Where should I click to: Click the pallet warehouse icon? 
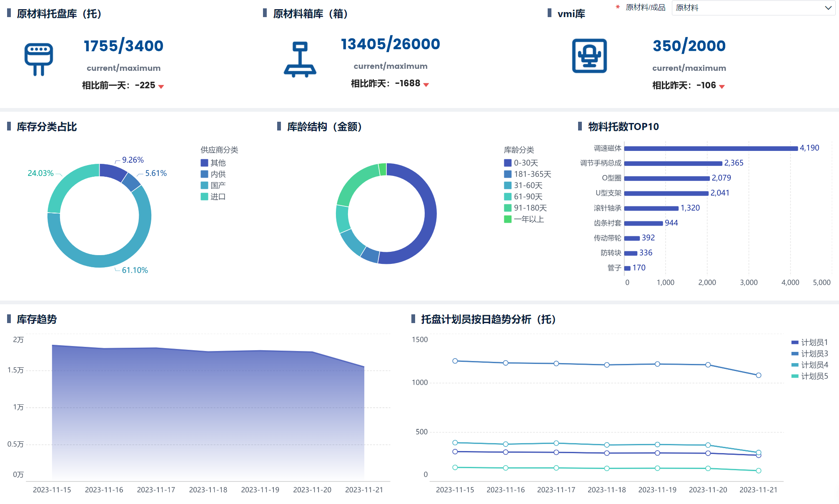pyautogui.click(x=38, y=59)
